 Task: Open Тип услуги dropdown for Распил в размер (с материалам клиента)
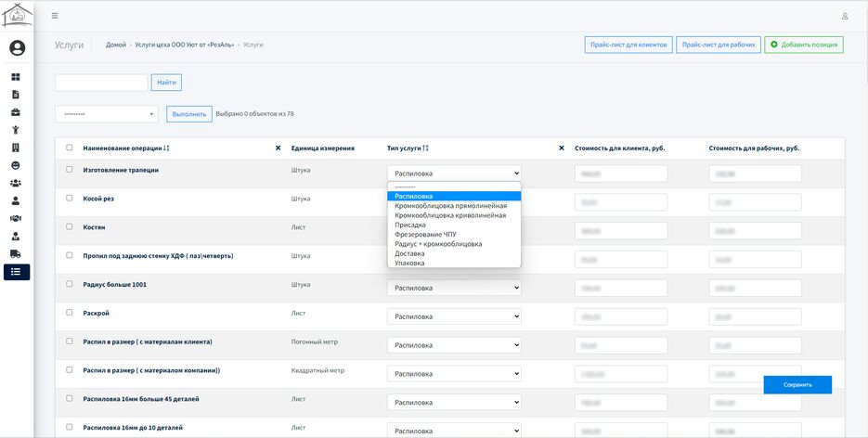454,345
